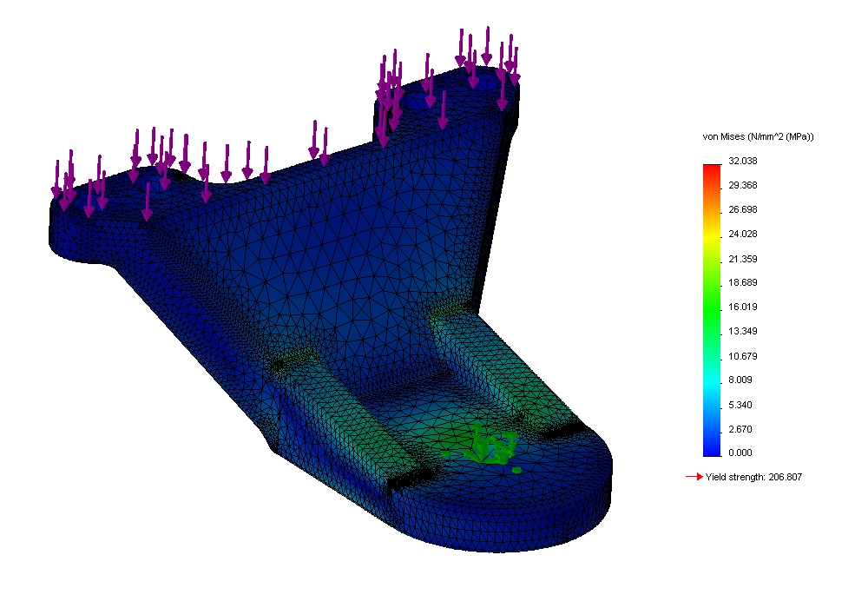Click the legend value 16.019

(743, 307)
